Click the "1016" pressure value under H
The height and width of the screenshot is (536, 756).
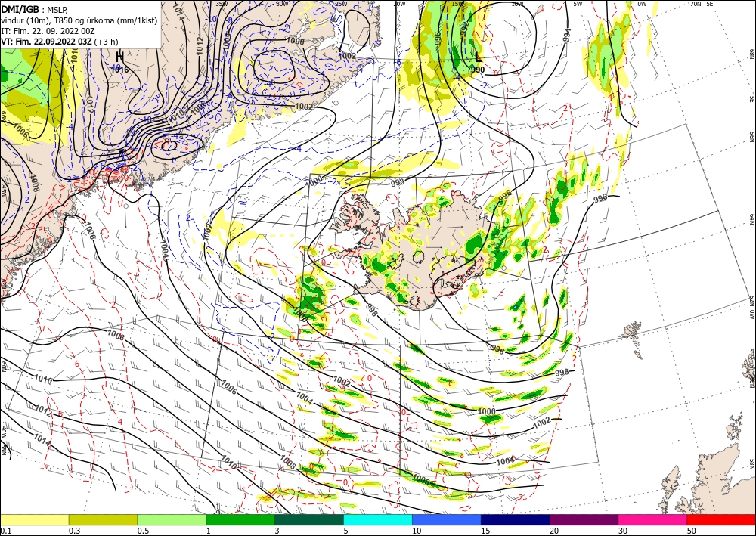[119, 70]
